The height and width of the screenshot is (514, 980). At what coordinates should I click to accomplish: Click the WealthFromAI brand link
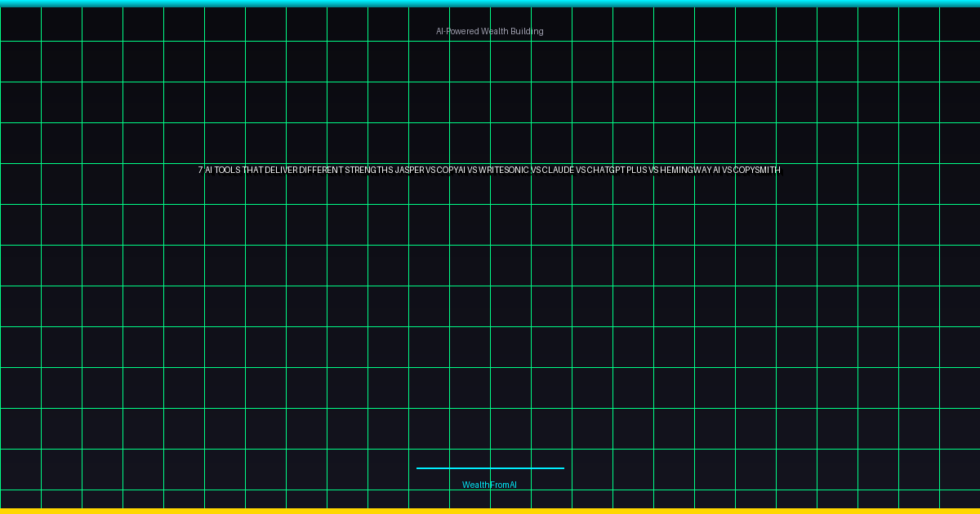click(x=489, y=485)
